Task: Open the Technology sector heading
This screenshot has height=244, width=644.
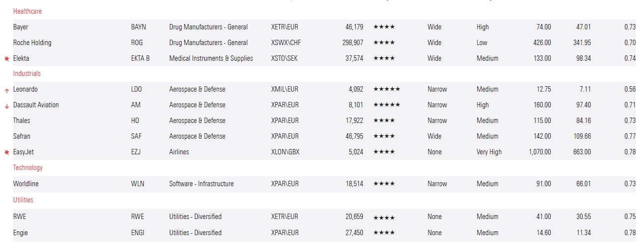Action: click(28, 168)
